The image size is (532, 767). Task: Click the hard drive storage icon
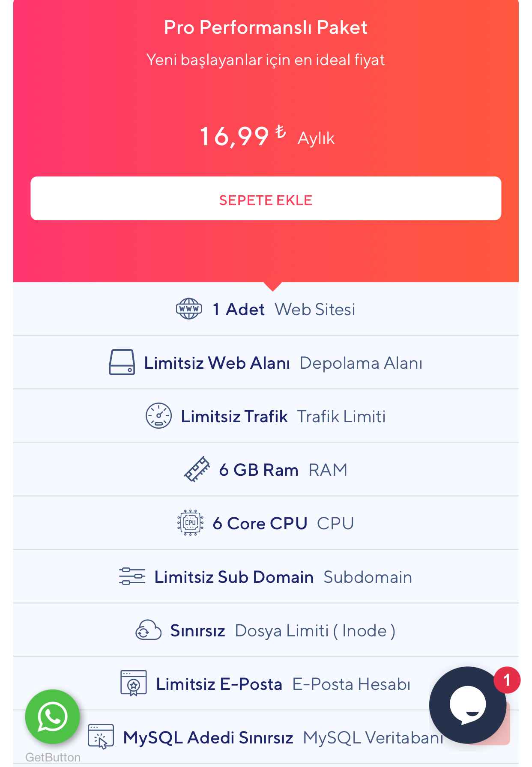(122, 362)
